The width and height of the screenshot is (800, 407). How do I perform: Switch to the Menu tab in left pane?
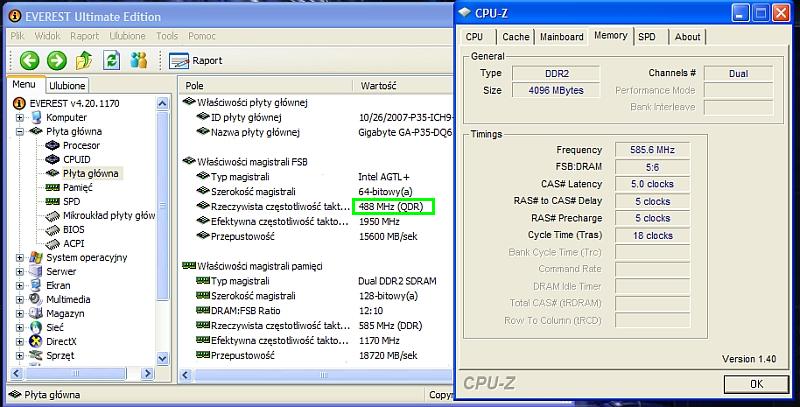[x=24, y=84]
